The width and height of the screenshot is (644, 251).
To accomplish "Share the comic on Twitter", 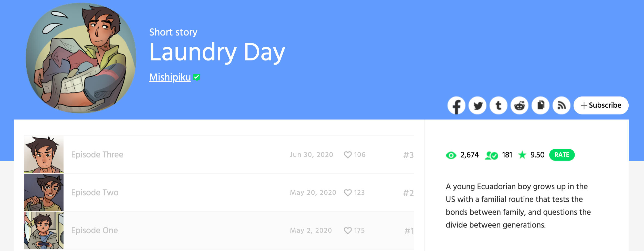I will (477, 105).
